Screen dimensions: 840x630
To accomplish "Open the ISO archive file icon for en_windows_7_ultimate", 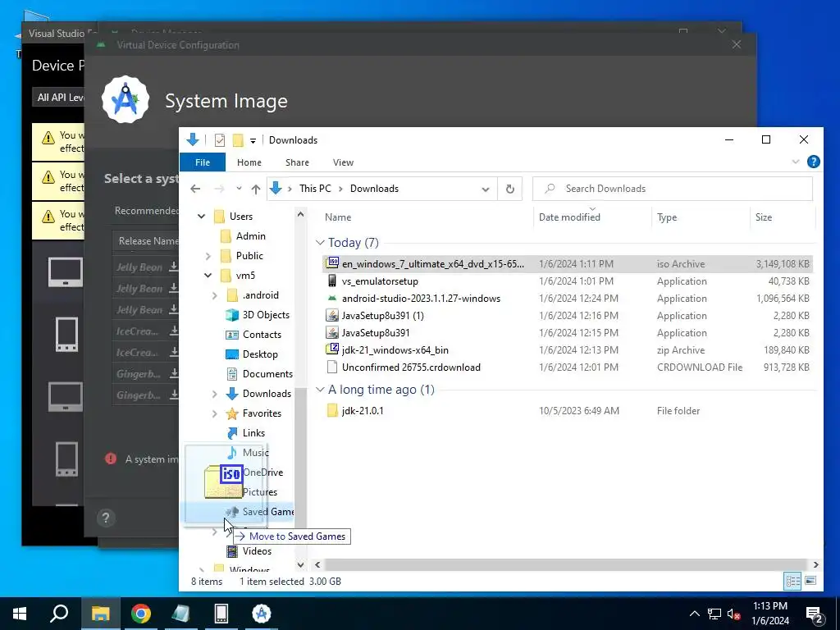I will [x=333, y=263].
